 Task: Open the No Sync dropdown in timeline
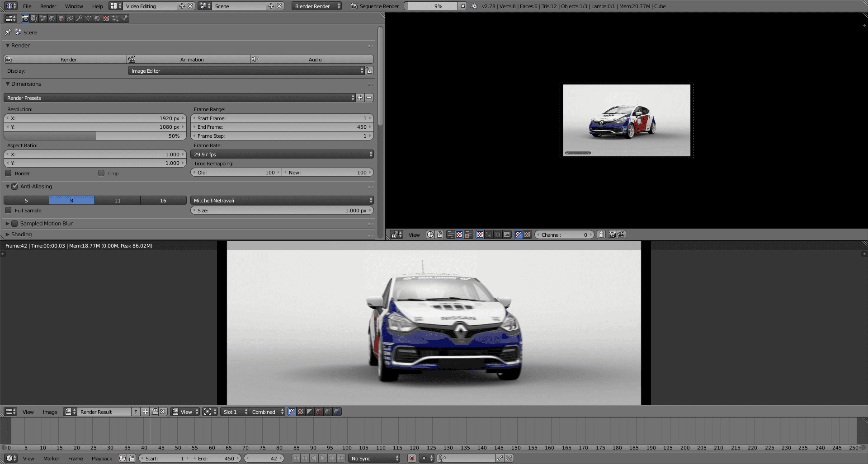pyautogui.click(x=374, y=458)
